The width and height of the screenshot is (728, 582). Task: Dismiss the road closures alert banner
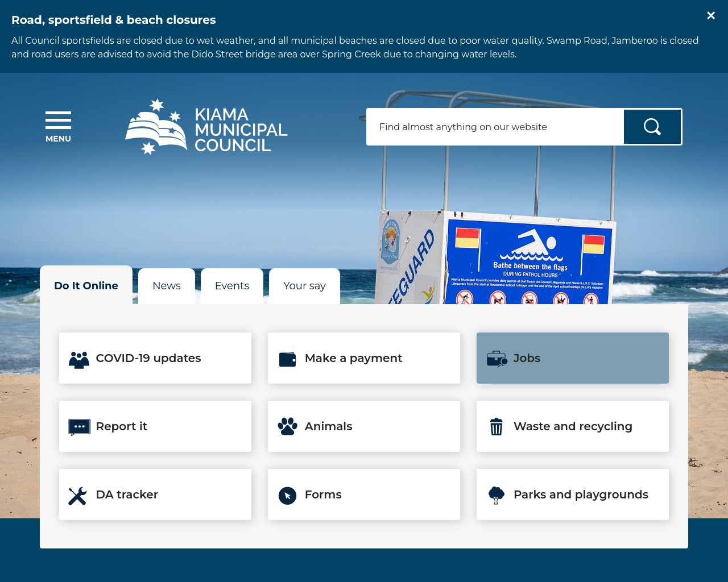click(x=710, y=15)
